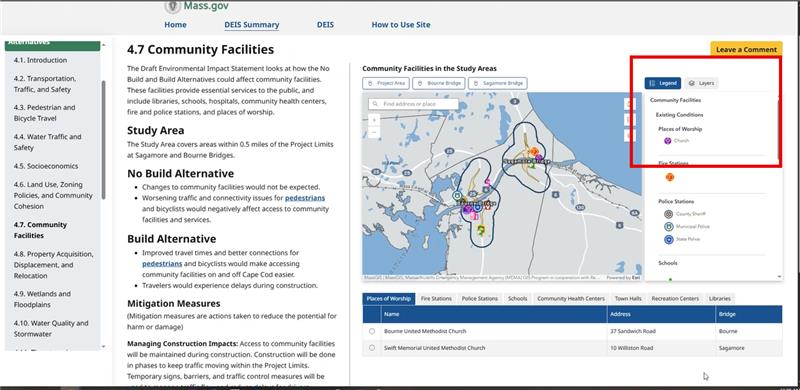The image size is (800, 390).
Task: Zoom in on the map with plus button
Action: (x=373, y=119)
